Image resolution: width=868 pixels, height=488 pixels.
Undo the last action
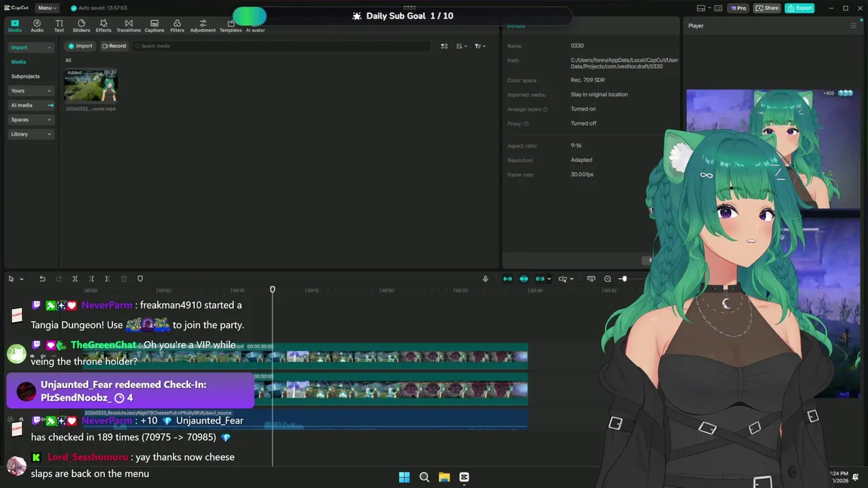[x=42, y=279]
